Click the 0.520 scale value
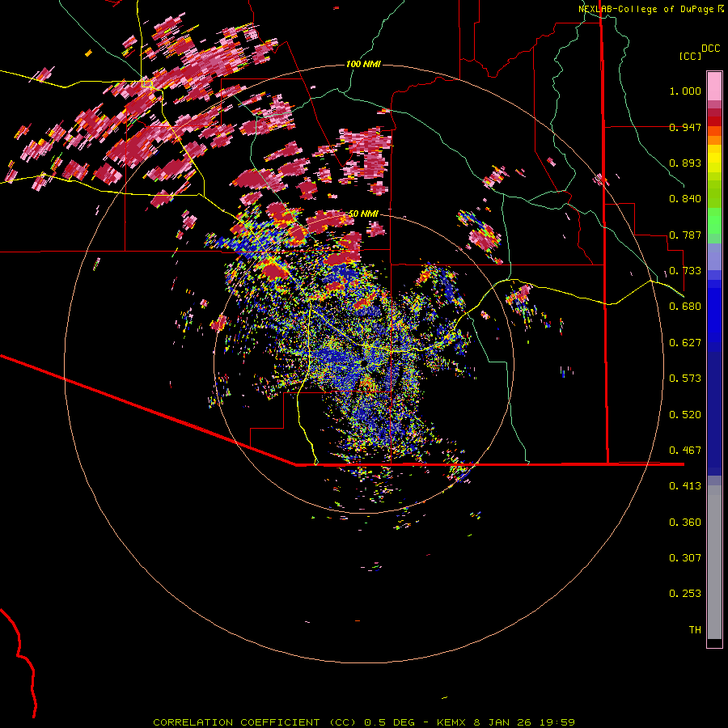This screenshot has height=728, width=728. [x=685, y=415]
